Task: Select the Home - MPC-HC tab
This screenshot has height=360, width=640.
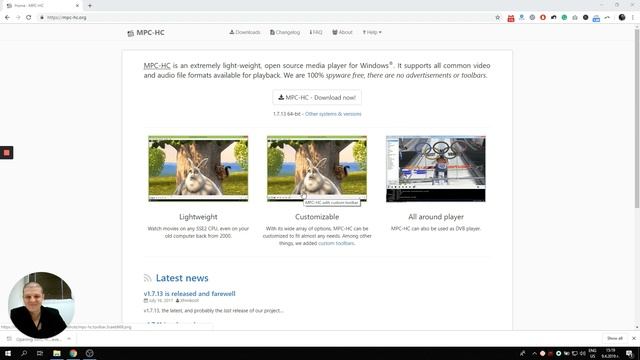Action: pyautogui.click(x=41, y=6)
